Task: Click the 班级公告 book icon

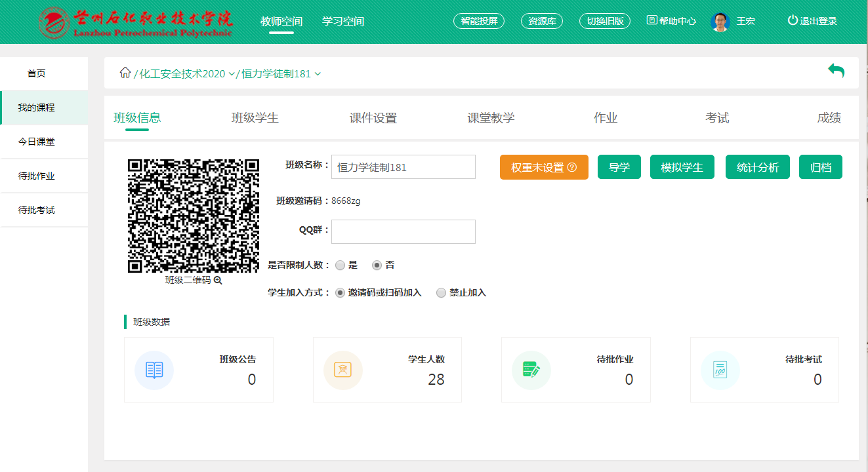Action: coord(154,370)
